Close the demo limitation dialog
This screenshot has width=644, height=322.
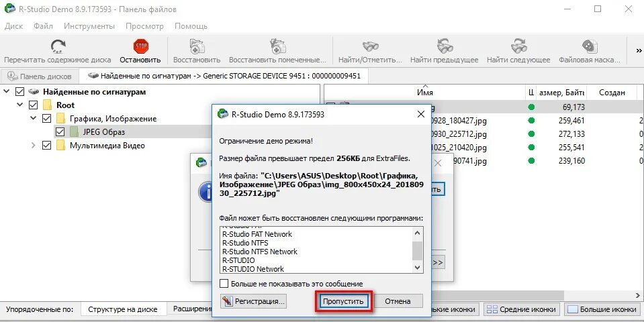420,115
